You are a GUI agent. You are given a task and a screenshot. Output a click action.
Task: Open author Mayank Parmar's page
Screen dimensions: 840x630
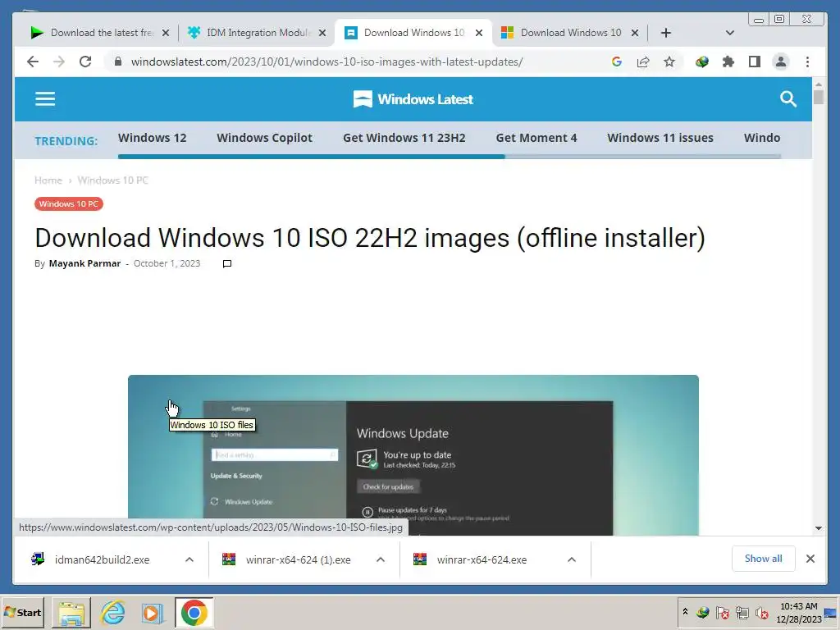[x=84, y=263]
